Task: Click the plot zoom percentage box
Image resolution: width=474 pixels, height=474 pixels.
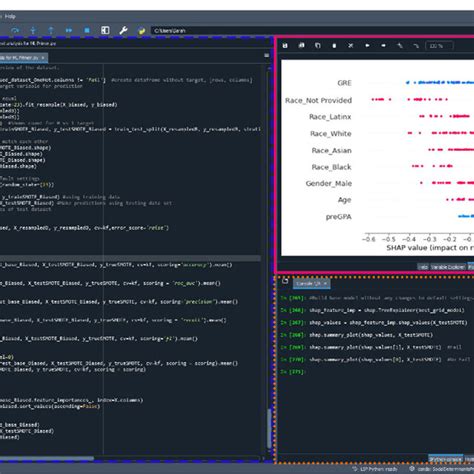Action: 439,46
